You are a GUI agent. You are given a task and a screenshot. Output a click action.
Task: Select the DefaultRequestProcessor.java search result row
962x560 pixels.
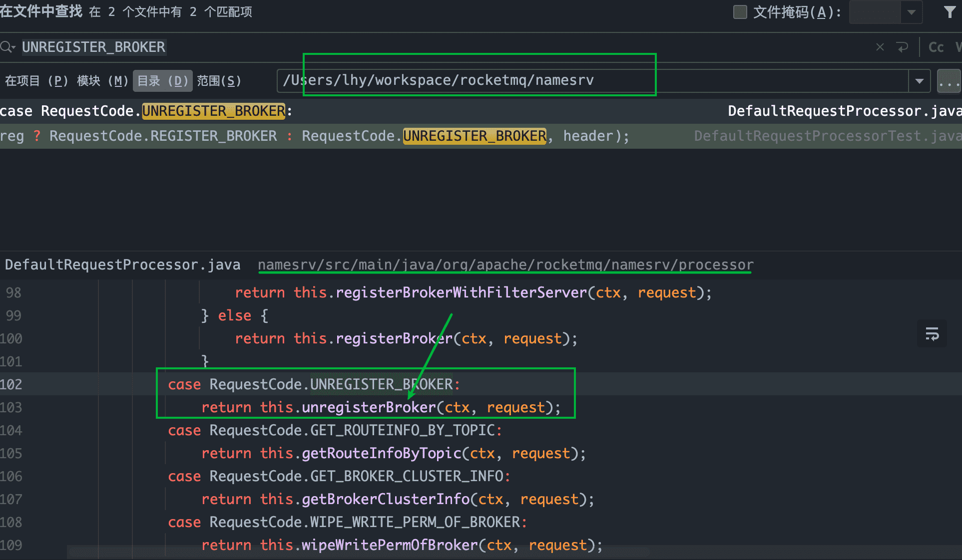[481, 111]
